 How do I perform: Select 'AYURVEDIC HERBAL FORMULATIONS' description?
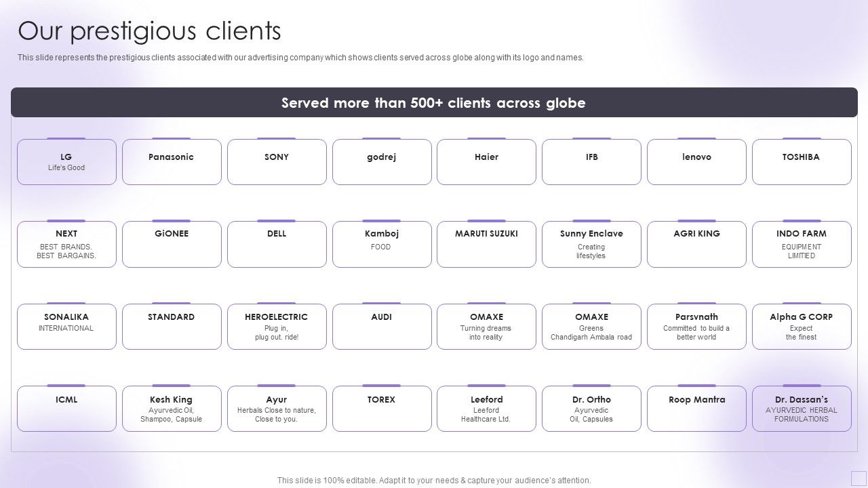[801, 415]
